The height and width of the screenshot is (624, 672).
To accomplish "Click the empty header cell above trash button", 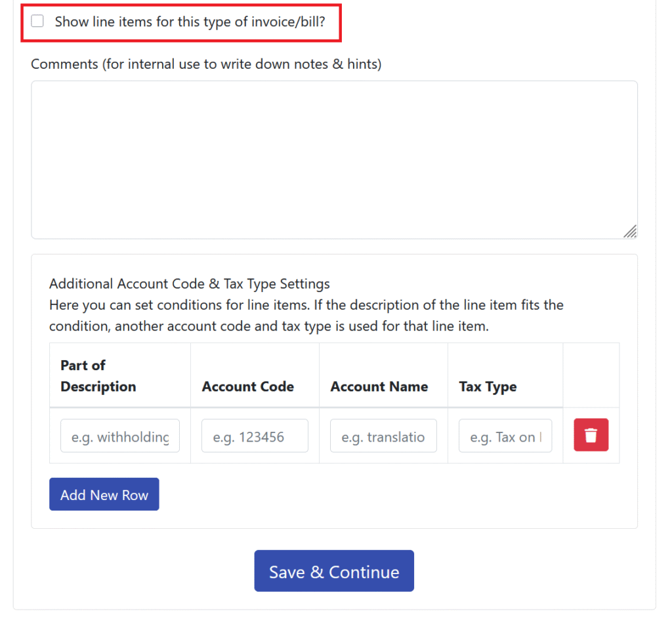I will pos(591,375).
